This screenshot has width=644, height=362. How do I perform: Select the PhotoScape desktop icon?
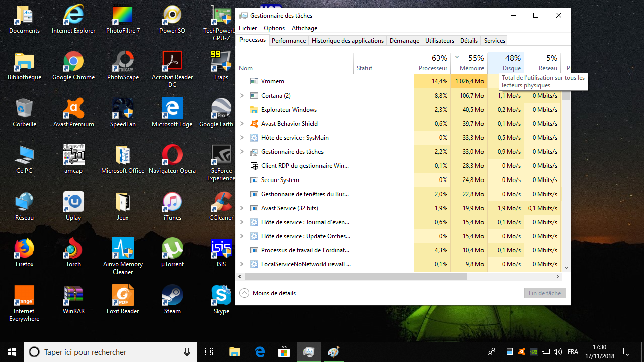coord(123,67)
